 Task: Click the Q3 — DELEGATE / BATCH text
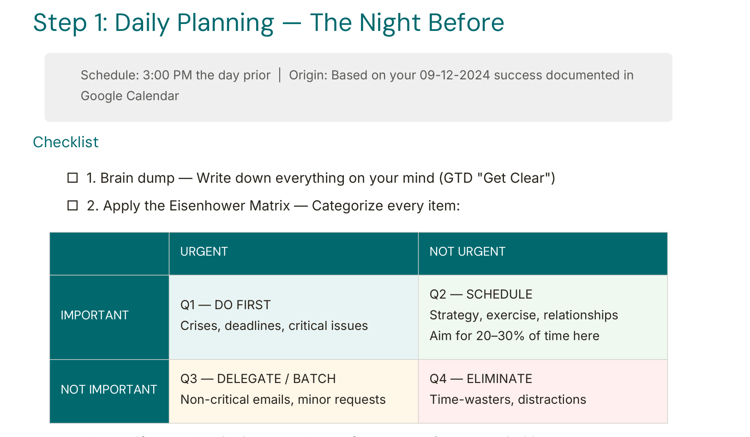pos(258,379)
